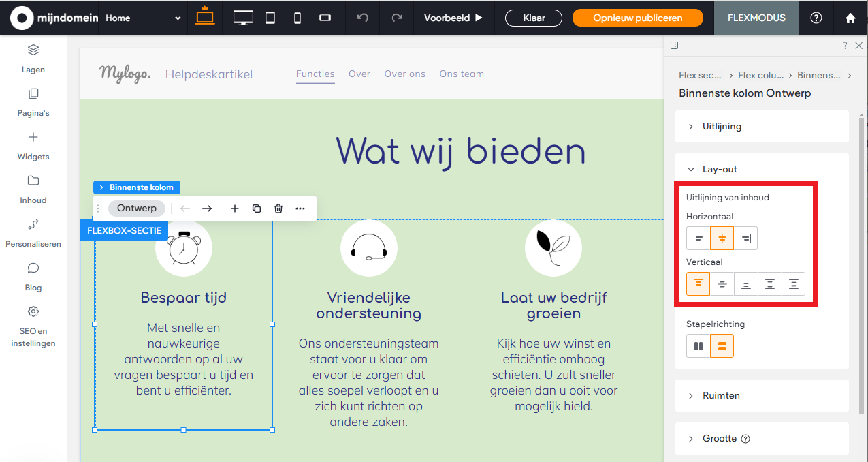Viewport: 868px width, 462px height.
Task: Select tablet device view
Action: (270, 18)
